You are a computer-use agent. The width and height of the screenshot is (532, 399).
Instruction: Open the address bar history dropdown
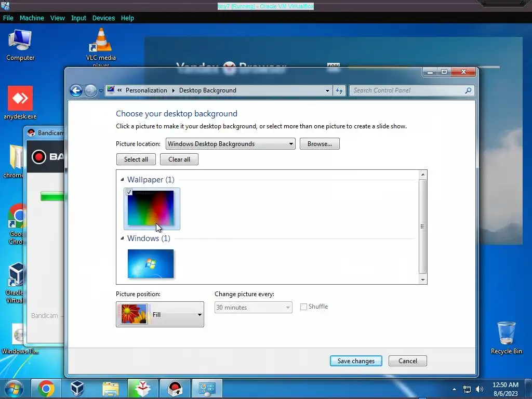(x=327, y=90)
